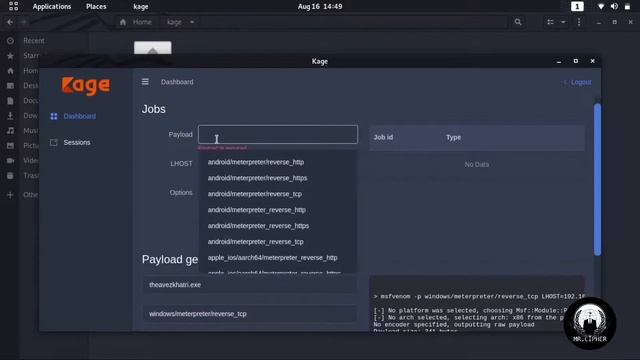This screenshot has height=360, width=640.
Task: Click the kage path dropdown in file manager
Action: point(180,22)
